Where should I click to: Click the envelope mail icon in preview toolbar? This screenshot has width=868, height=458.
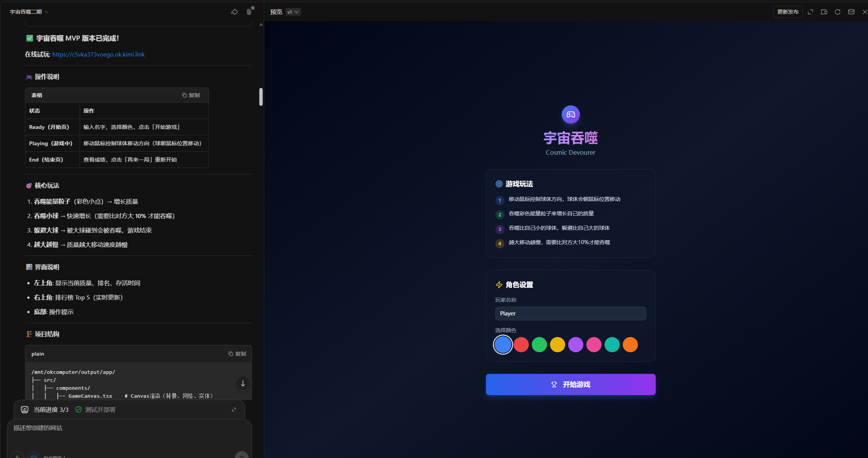click(x=851, y=12)
